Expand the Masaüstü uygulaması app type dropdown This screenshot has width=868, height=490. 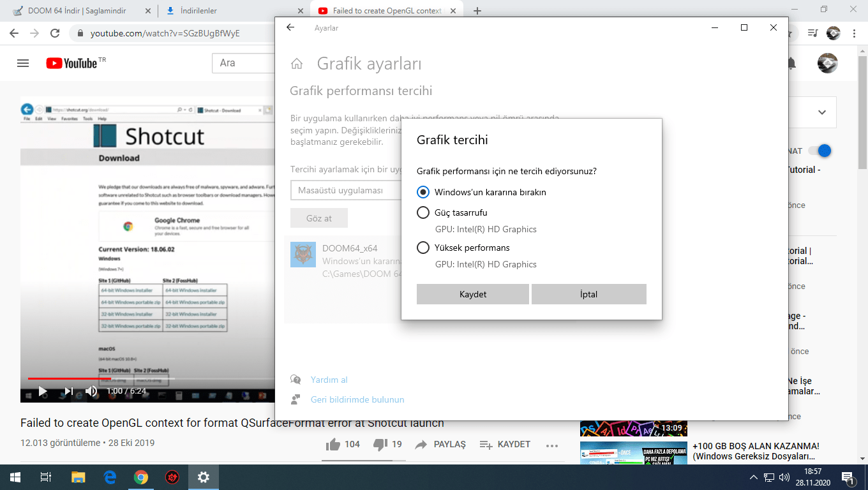click(x=347, y=190)
